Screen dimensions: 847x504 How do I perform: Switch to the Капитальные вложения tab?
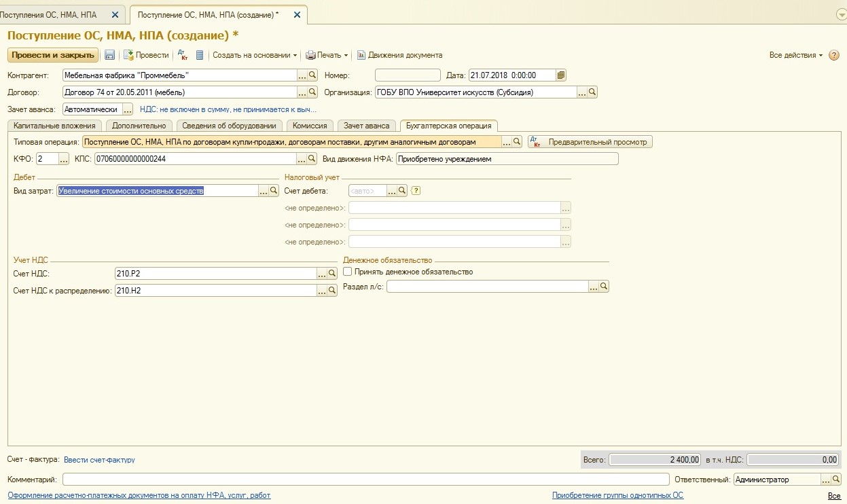[54, 126]
